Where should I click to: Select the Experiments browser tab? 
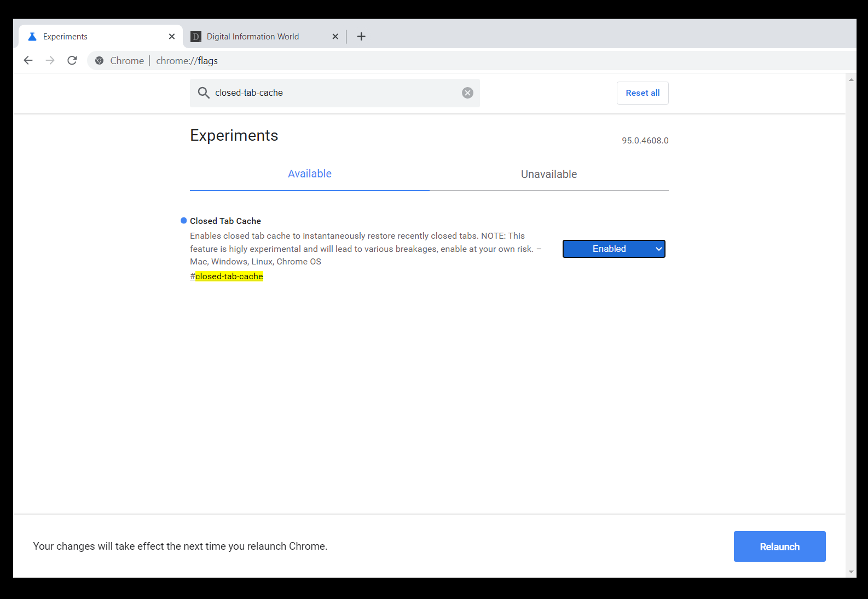[x=101, y=37]
